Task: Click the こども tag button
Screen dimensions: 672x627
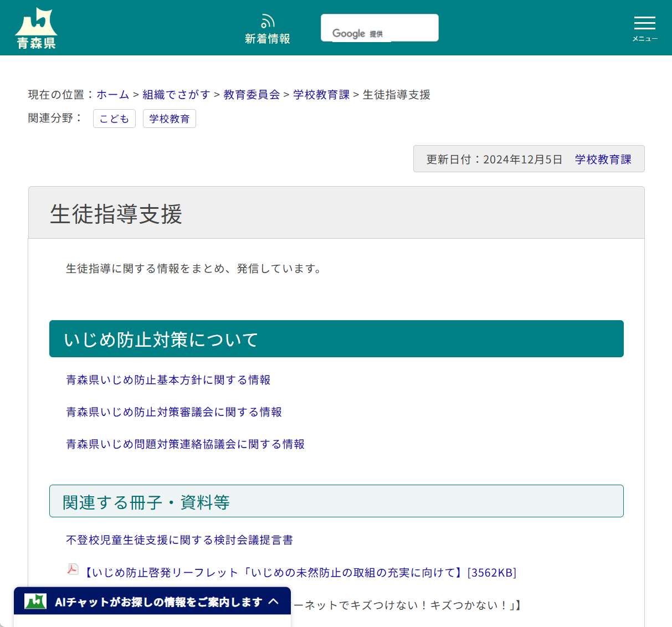Action: coord(114,119)
